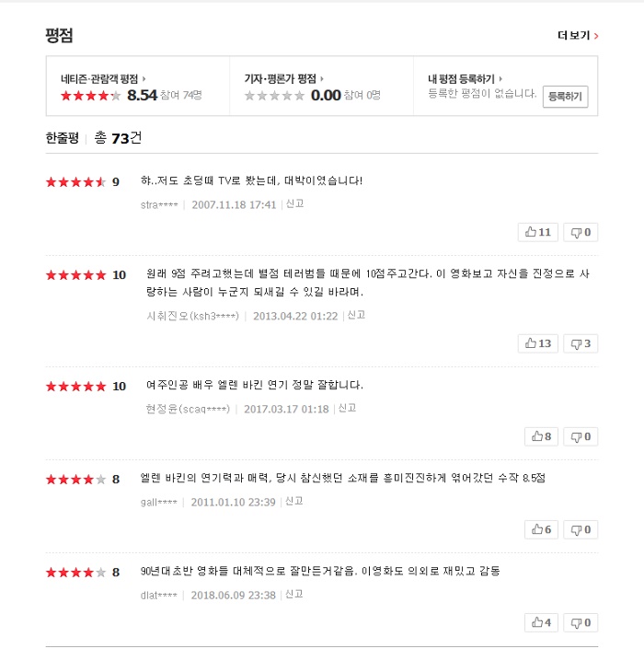Open 더보기 to see more ratings
Viewport: 644px width, 672px height.
click(578, 36)
